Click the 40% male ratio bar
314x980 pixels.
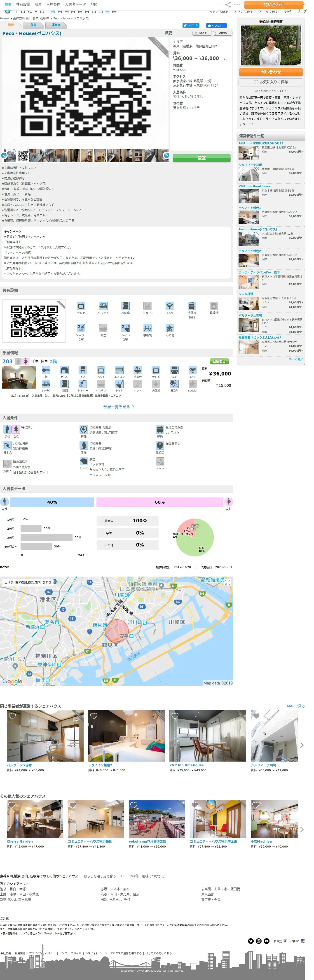[52, 502]
